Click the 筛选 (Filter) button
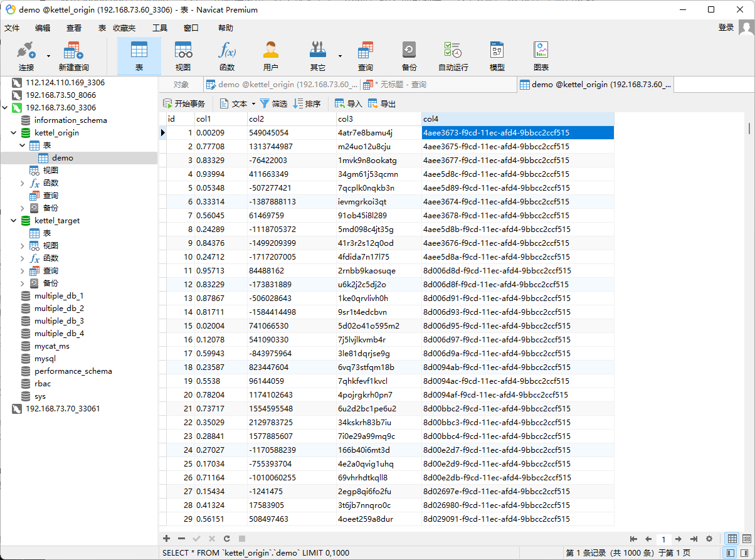Image resolution: width=755 pixels, height=560 pixels. [273, 104]
